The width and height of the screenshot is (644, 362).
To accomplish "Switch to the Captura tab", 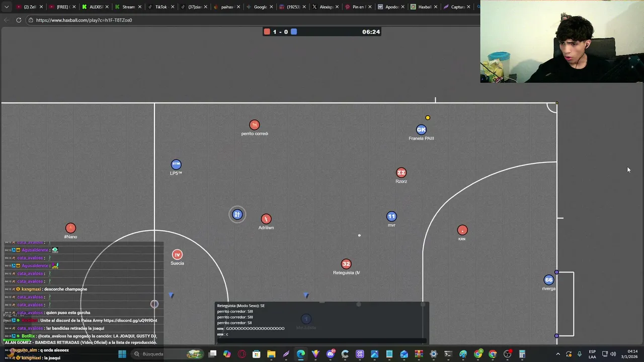I will (x=456, y=7).
